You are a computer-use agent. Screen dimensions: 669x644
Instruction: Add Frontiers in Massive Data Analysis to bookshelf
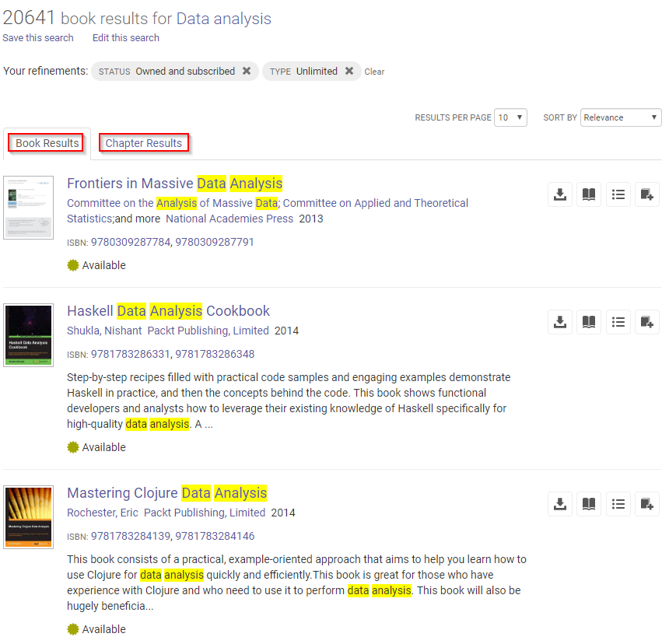click(646, 194)
